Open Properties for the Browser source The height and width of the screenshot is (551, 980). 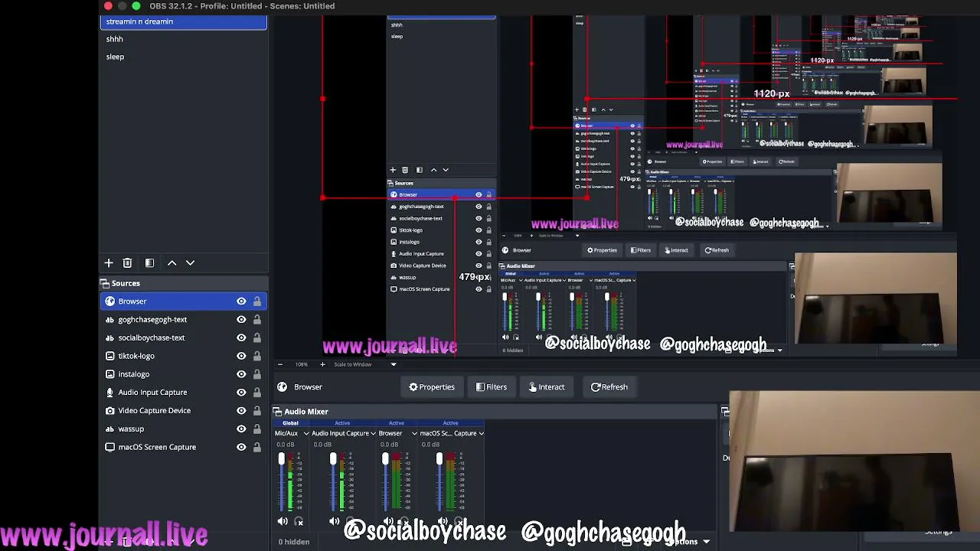(432, 387)
